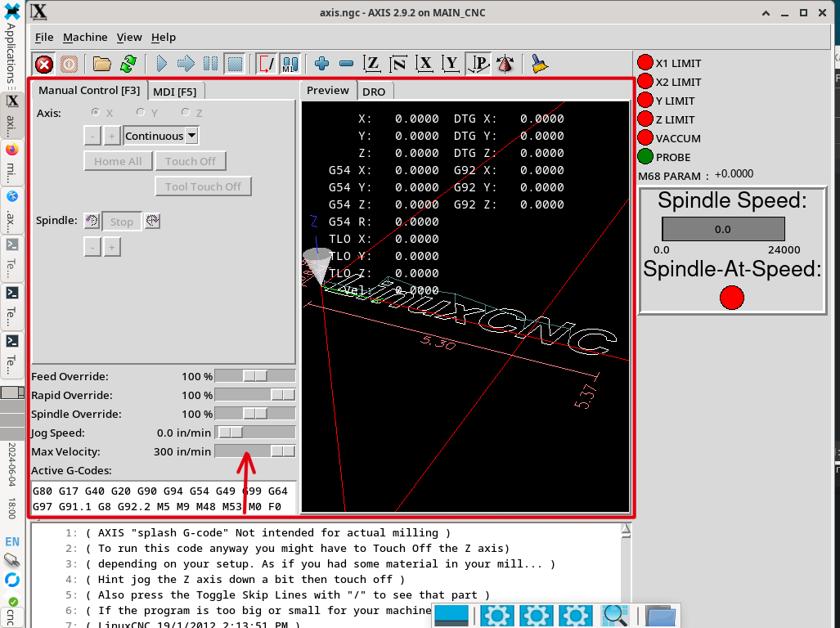
Task: Switch preview to rotated Z view
Action: (x=398, y=65)
